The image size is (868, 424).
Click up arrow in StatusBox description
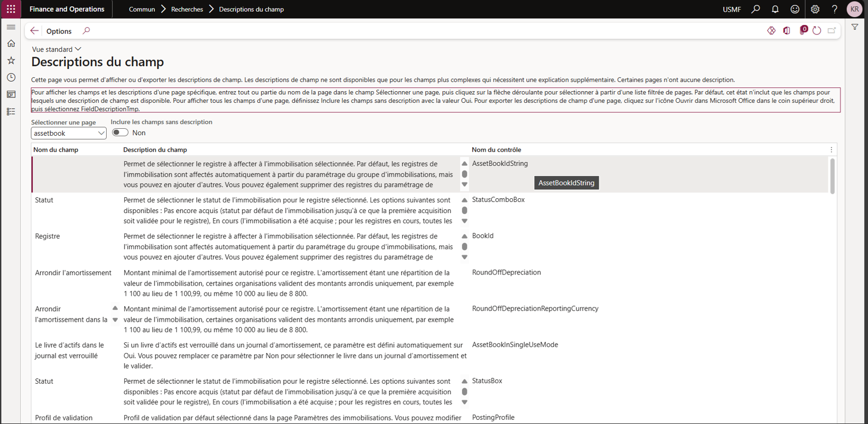coord(464,382)
